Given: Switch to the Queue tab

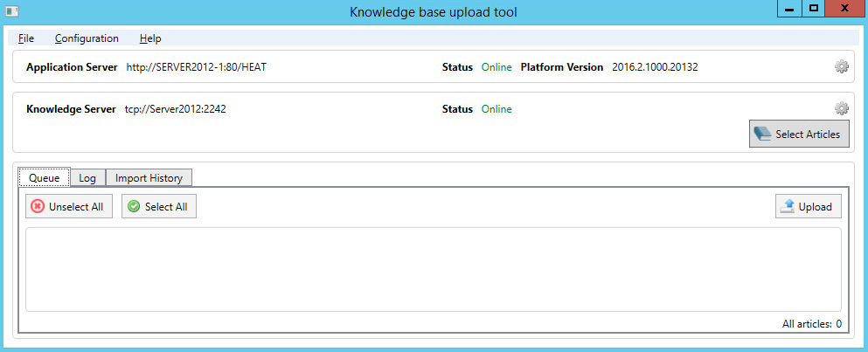Looking at the screenshot, I should [x=44, y=178].
